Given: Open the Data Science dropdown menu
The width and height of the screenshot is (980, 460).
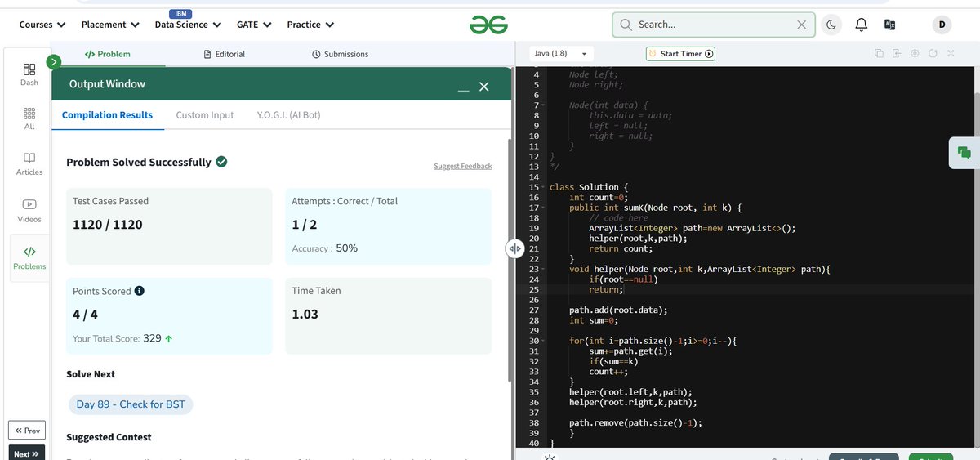Looking at the screenshot, I should (x=189, y=25).
